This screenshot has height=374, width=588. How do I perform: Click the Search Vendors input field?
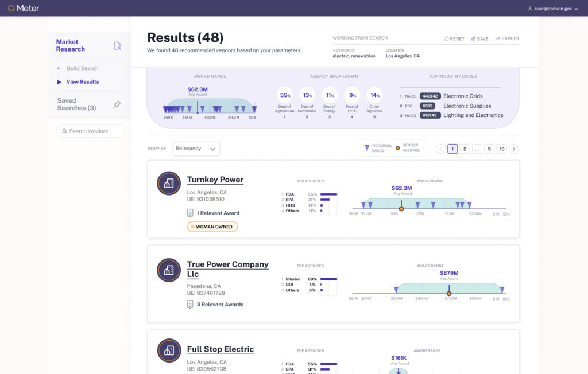point(91,131)
